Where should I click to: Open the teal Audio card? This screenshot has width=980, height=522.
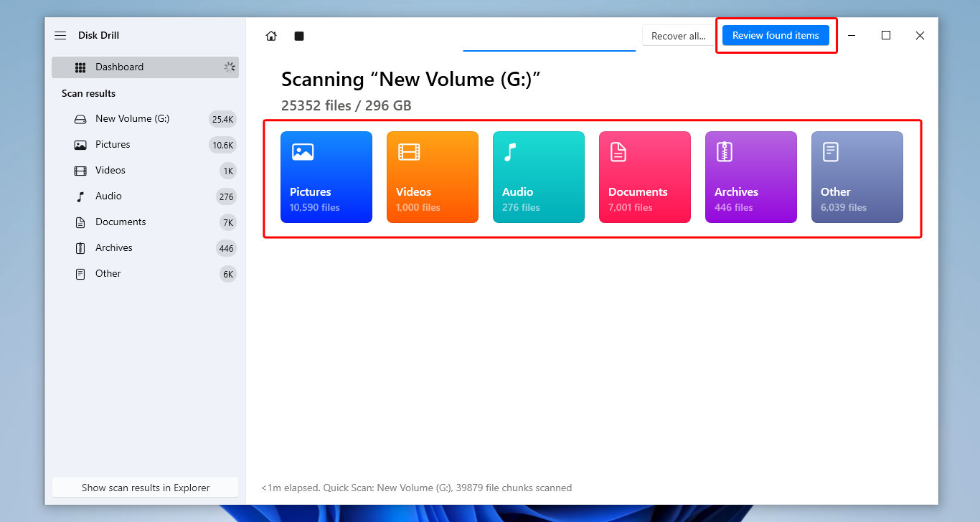[x=539, y=177]
